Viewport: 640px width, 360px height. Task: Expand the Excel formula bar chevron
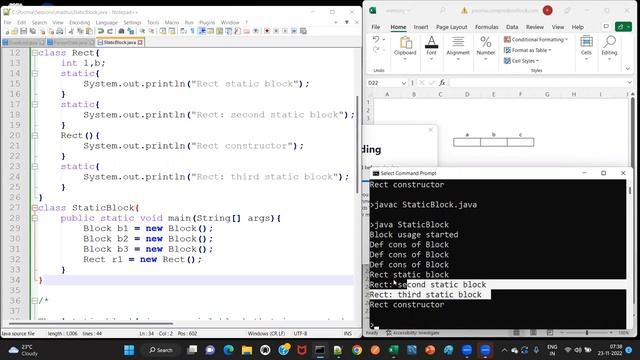[x=629, y=83]
